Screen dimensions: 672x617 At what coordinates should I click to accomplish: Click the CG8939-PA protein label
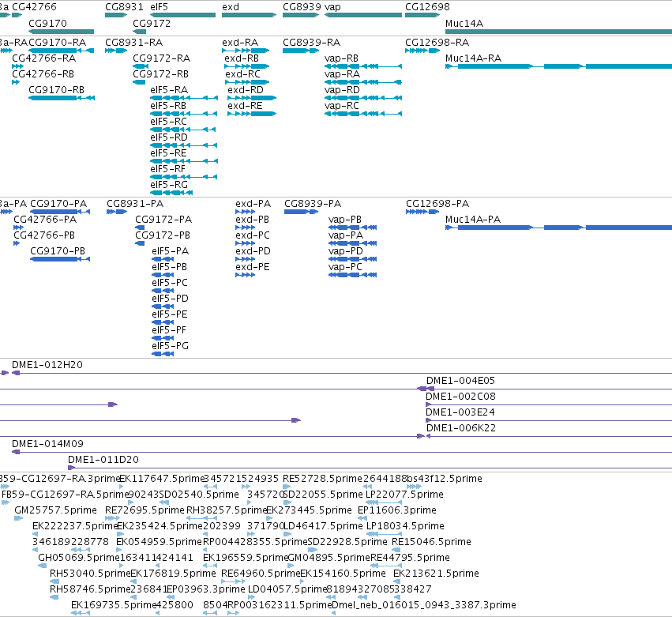tap(313, 204)
